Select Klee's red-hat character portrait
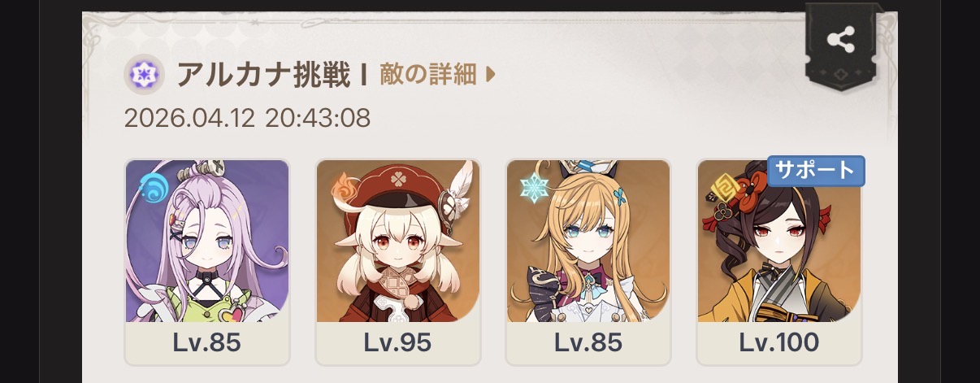Image resolution: width=980 pixels, height=383 pixels. [x=397, y=241]
